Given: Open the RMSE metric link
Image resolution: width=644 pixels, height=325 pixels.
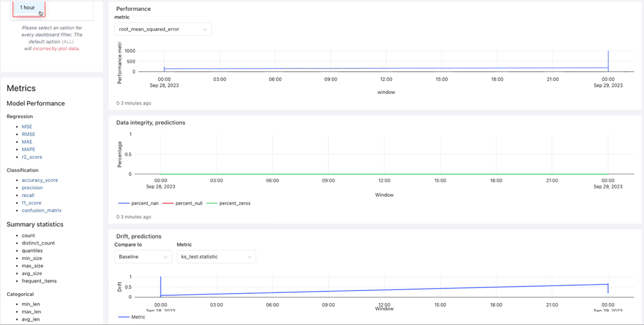Looking at the screenshot, I should [x=28, y=134].
